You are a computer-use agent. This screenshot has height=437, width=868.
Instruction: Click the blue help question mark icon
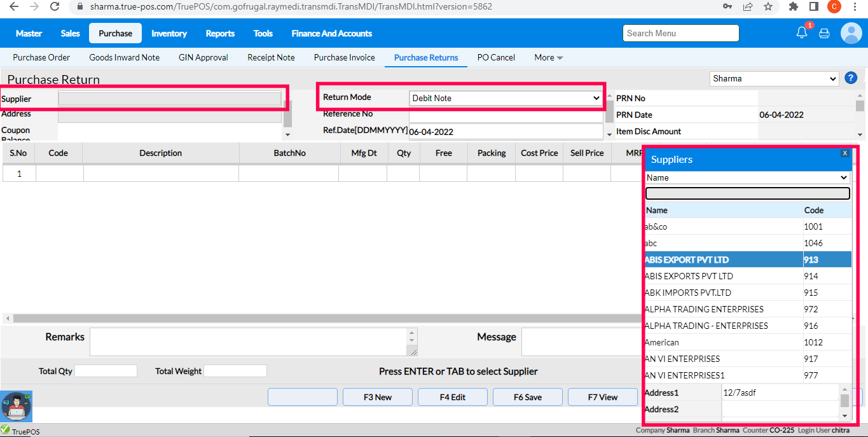(851, 78)
